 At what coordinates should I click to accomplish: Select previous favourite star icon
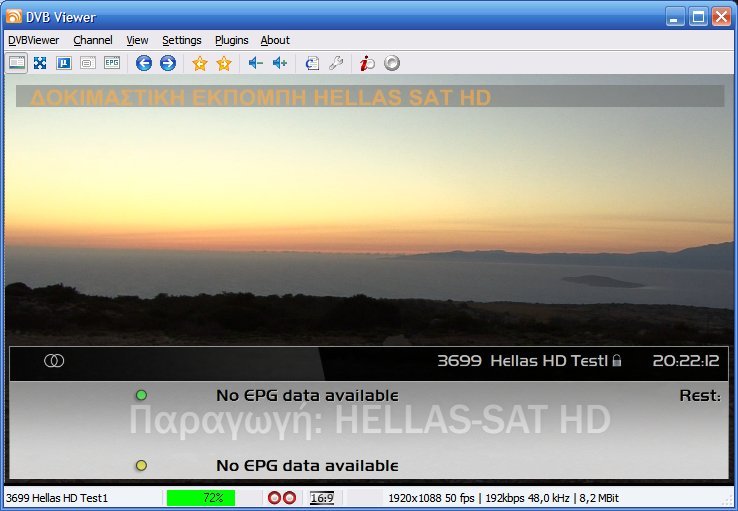pyautogui.click(x=200, y=63)
